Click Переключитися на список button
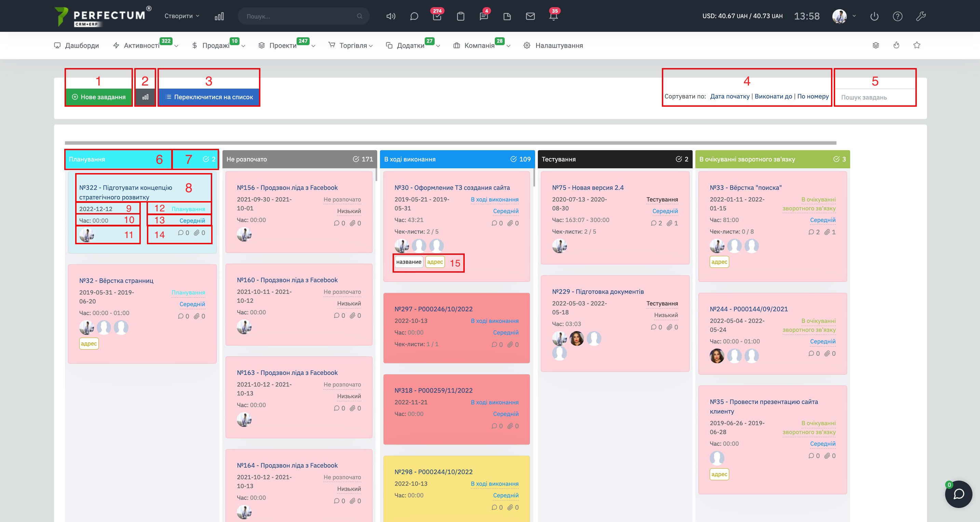Viewport: 980px width, 522px height. [x=209, y=97]
